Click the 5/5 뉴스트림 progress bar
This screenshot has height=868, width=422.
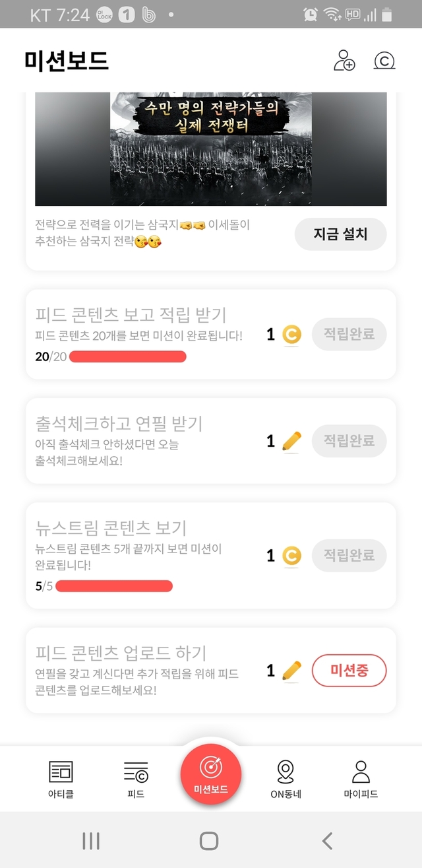tap(113, 586)
